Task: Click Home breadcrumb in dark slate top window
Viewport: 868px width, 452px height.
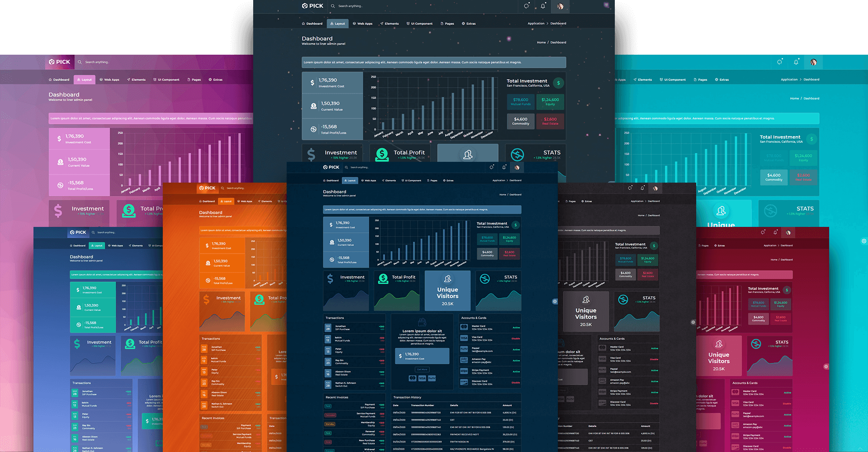Action: [541, 42]
